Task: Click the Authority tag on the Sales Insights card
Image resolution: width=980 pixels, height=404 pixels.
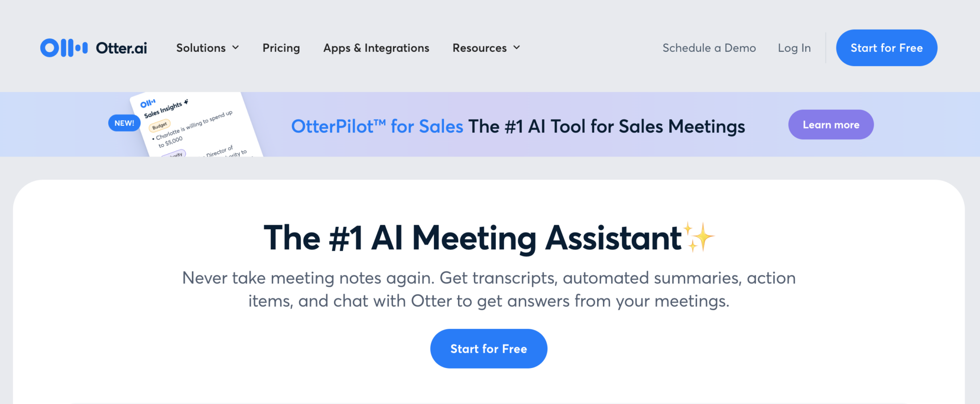Action: click(175, 154)
